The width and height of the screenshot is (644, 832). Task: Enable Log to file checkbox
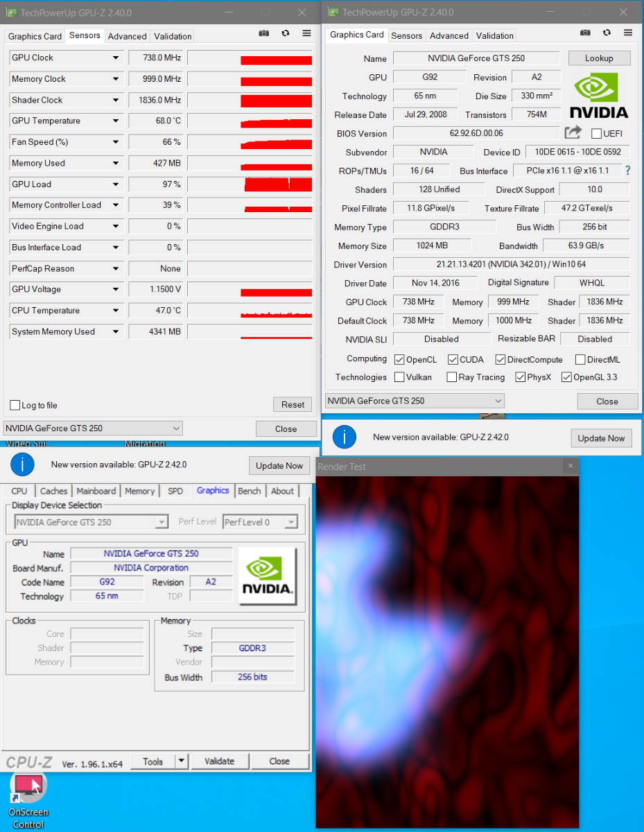pos(15,405)
